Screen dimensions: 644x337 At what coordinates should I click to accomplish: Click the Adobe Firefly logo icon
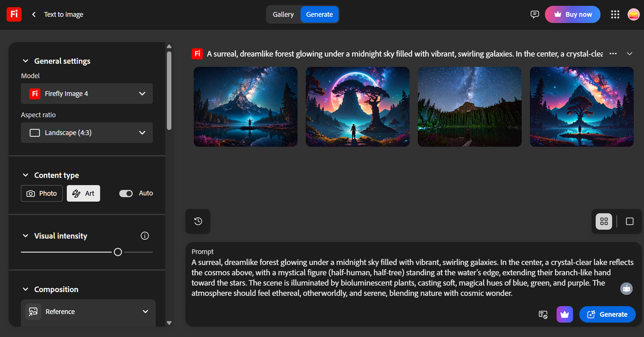pos(14,14)
